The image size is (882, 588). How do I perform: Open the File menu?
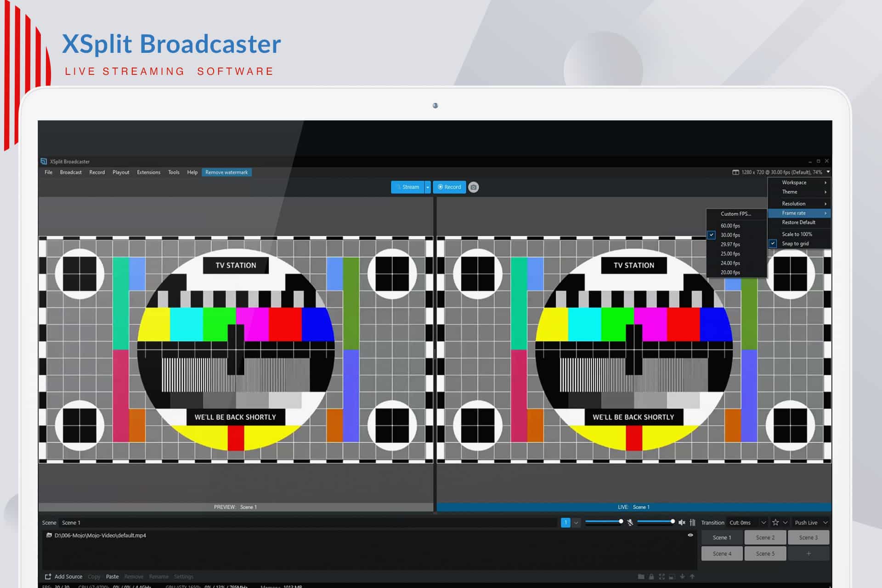pyautogui.click(x=49, y=172)
